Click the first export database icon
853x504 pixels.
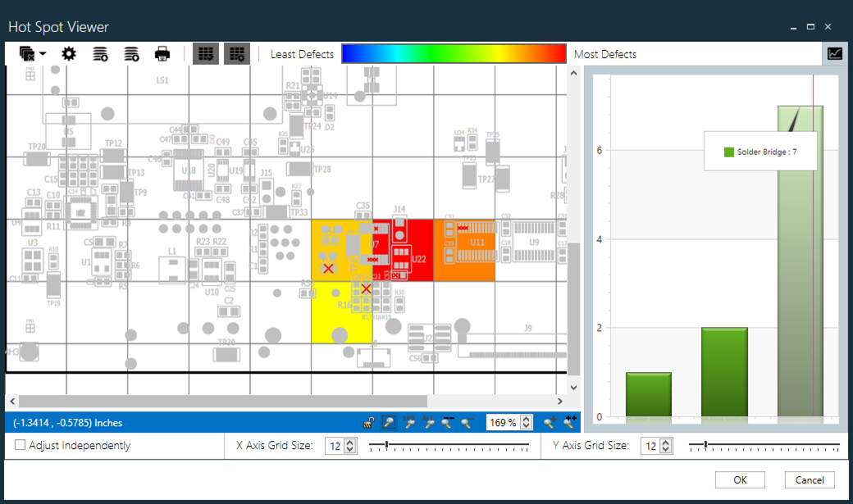99,53
